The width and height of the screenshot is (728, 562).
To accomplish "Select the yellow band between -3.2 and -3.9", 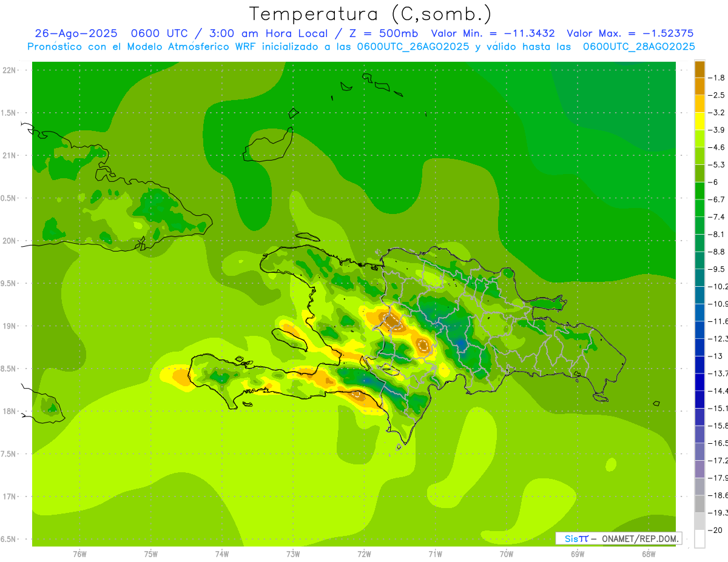I will (x=699, y=122).
